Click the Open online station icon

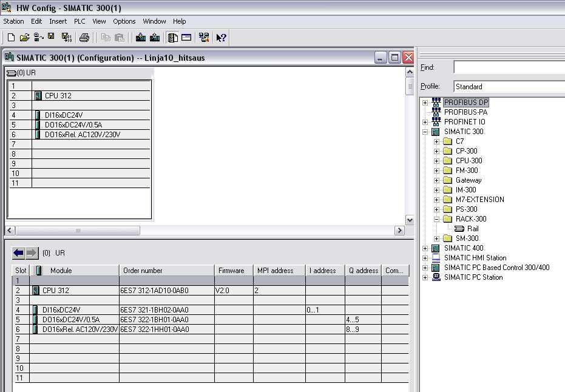point(38,38)
